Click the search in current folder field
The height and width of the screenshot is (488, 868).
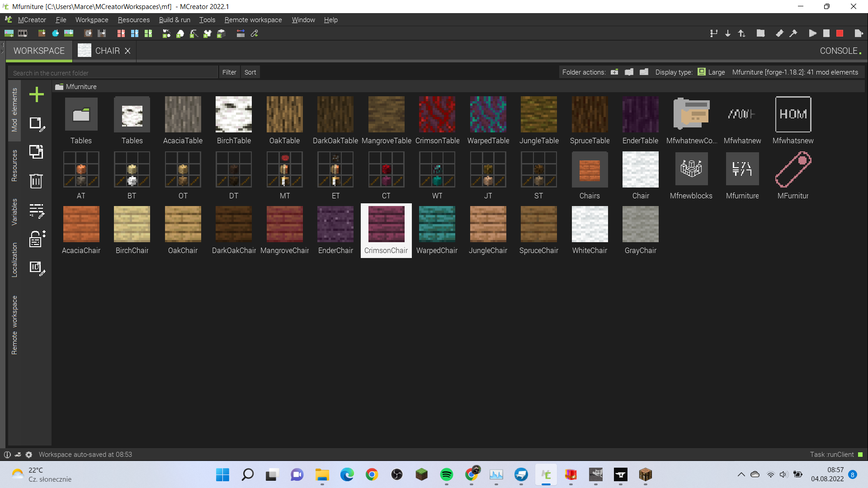pyautogui.click(x=113, y=73)
